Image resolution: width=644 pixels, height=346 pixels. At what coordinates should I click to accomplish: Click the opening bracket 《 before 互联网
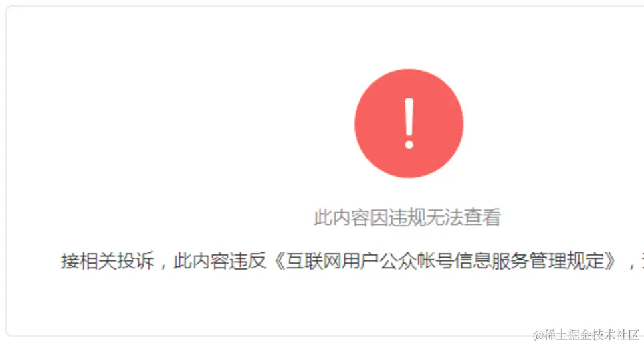click(278, 261)
